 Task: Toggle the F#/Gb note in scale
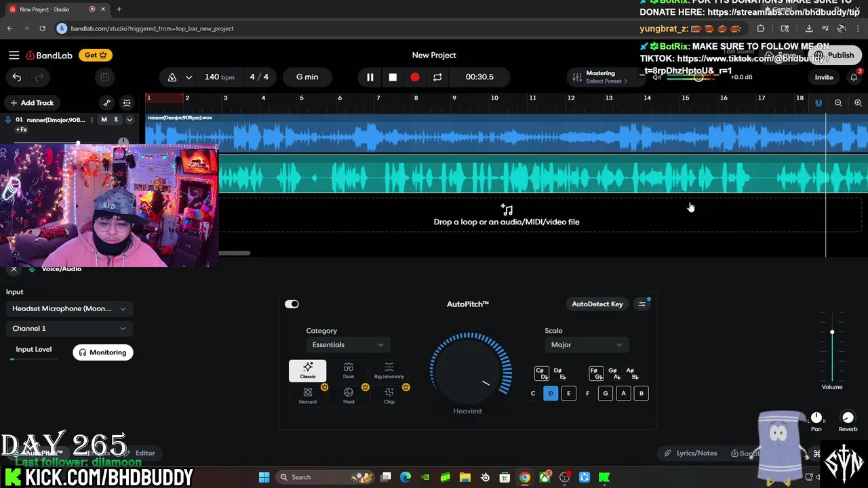597,373
